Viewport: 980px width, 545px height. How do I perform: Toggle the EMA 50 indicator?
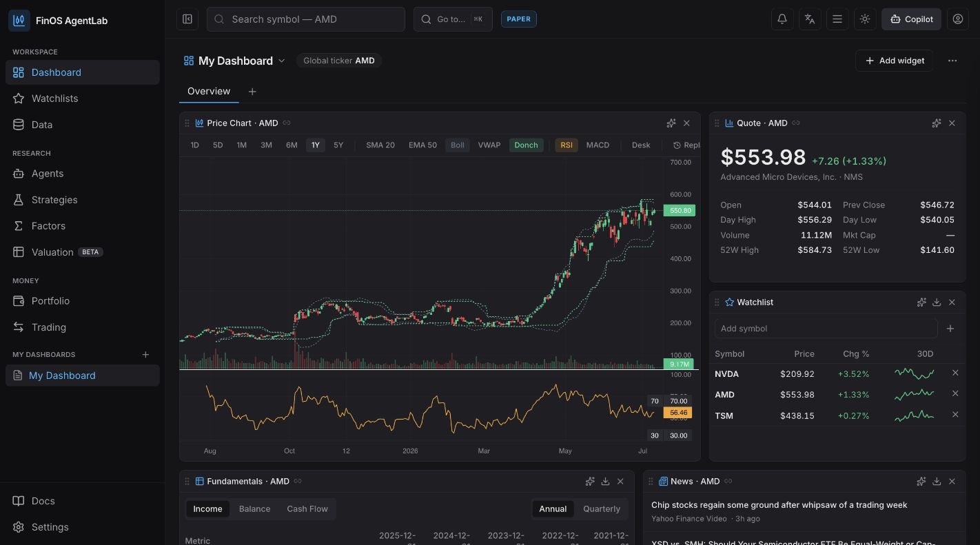tap(422, 145)
